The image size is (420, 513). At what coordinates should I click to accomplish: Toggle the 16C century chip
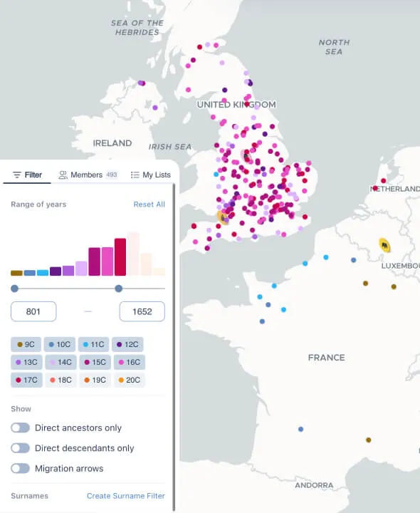130,362
